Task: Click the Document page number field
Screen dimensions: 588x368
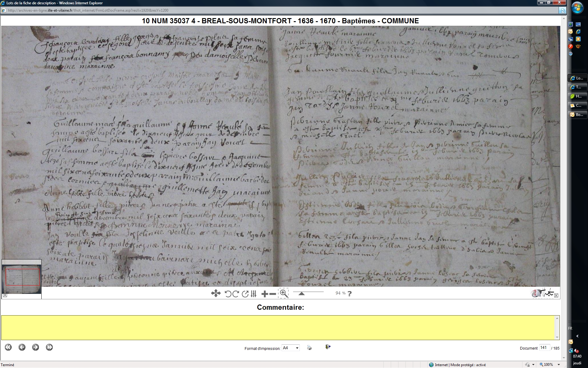Action: click(x=544, y=348)
